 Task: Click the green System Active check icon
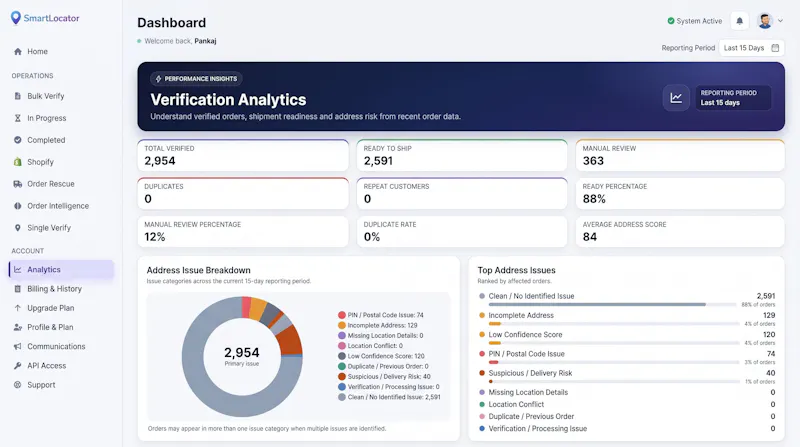671,21
